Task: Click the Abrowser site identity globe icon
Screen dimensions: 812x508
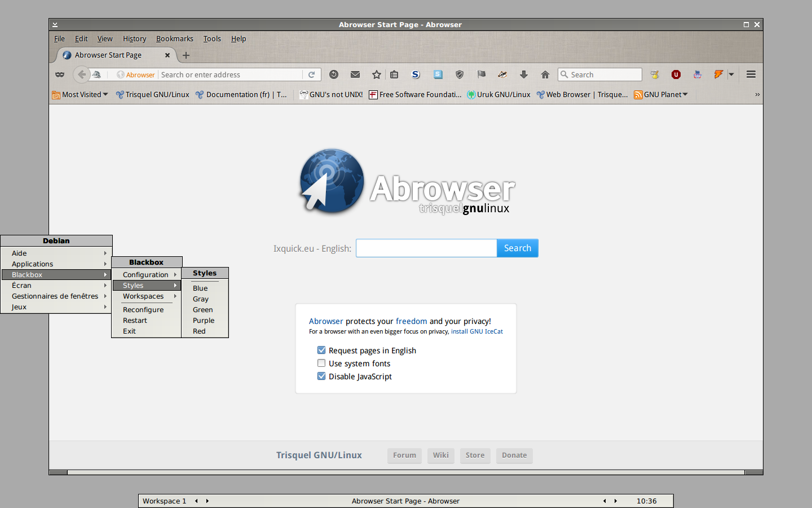Action: point(120,75)
